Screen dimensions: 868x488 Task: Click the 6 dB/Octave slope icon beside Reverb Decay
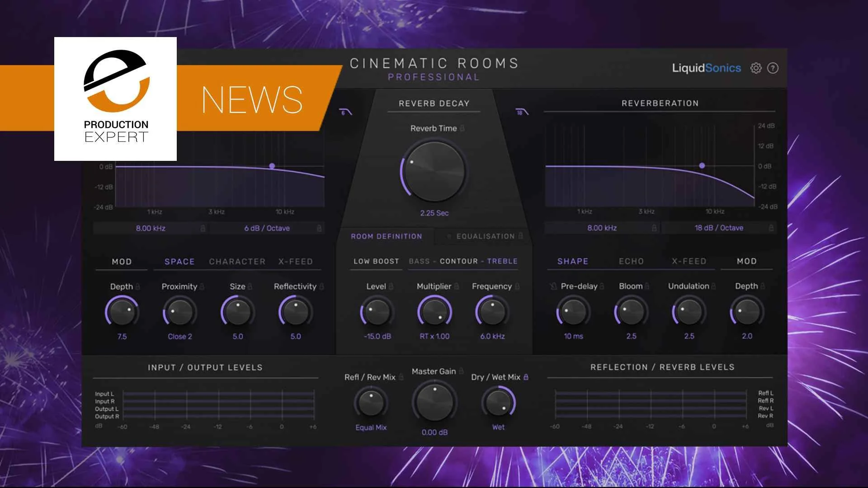[x=345, y=113]
